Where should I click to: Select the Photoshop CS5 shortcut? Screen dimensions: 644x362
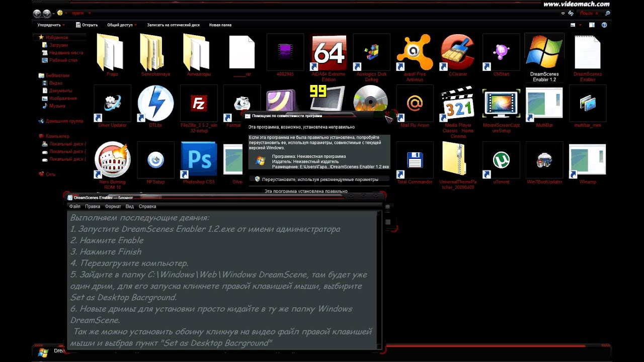pyautogui.click(x=199, y=162)
